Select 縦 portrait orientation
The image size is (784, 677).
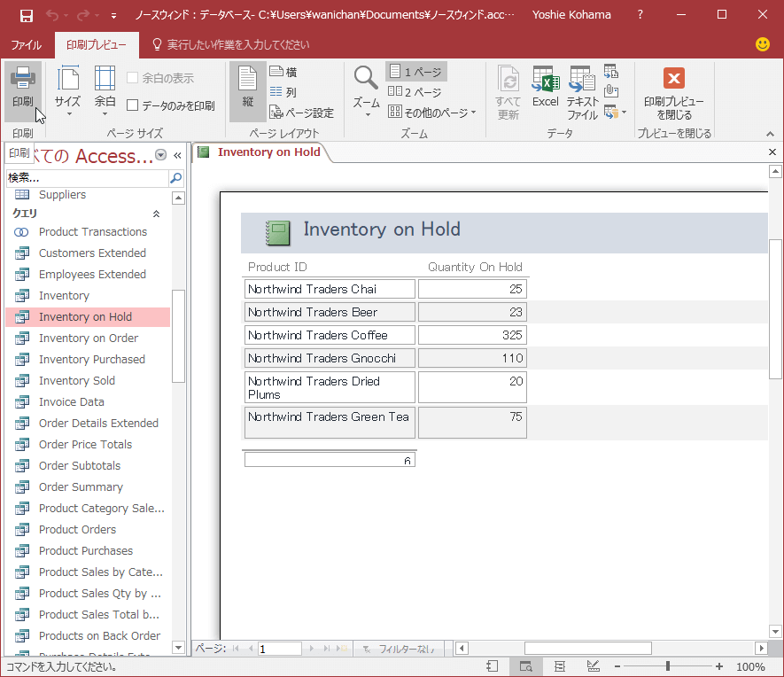click(247, 91)
